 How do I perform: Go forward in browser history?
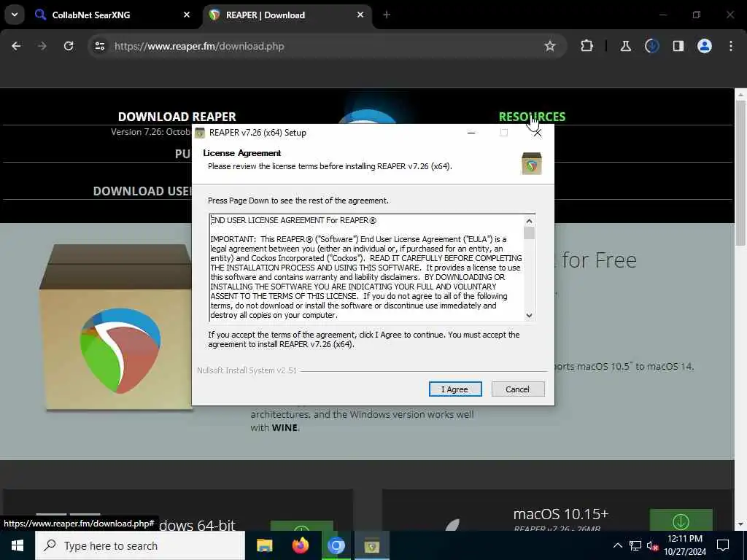[x=42, y=46]
